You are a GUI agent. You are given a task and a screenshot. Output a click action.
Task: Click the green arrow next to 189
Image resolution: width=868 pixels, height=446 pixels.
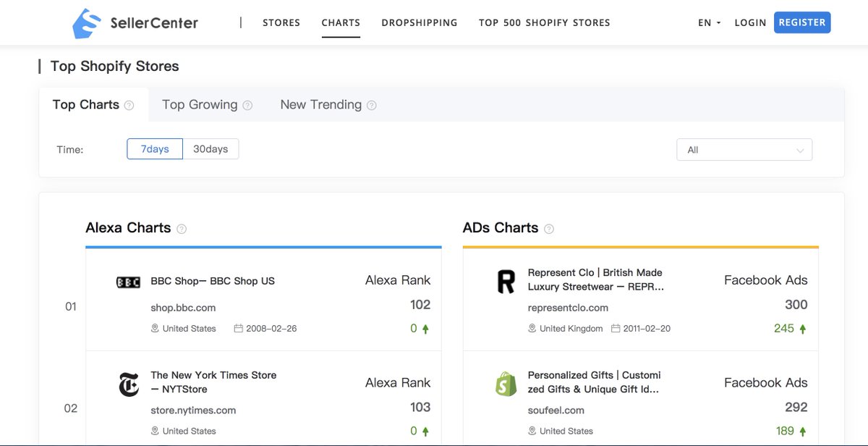pos(803,432)
